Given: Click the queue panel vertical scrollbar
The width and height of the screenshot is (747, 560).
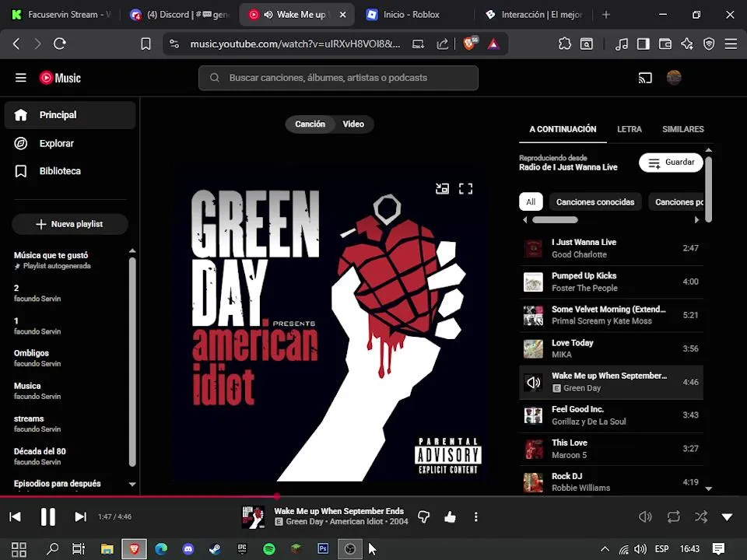Looking at the screenshot, I should click(708, 190).
